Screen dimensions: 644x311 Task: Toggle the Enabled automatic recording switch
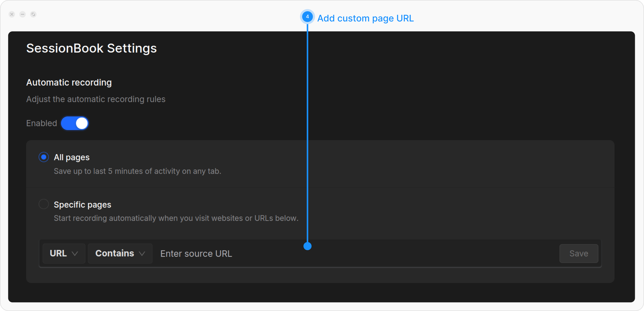pyautogui.click(x=75, y=123)
